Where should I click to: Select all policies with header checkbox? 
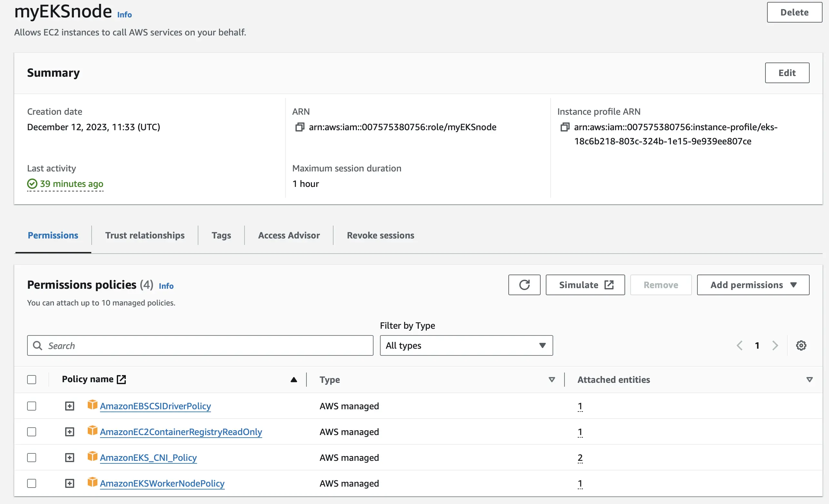point(32,380)
